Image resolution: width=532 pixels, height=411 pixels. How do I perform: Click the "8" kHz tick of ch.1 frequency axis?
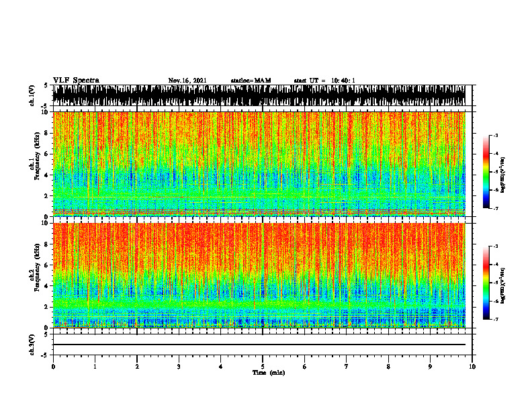coord(46,133)
